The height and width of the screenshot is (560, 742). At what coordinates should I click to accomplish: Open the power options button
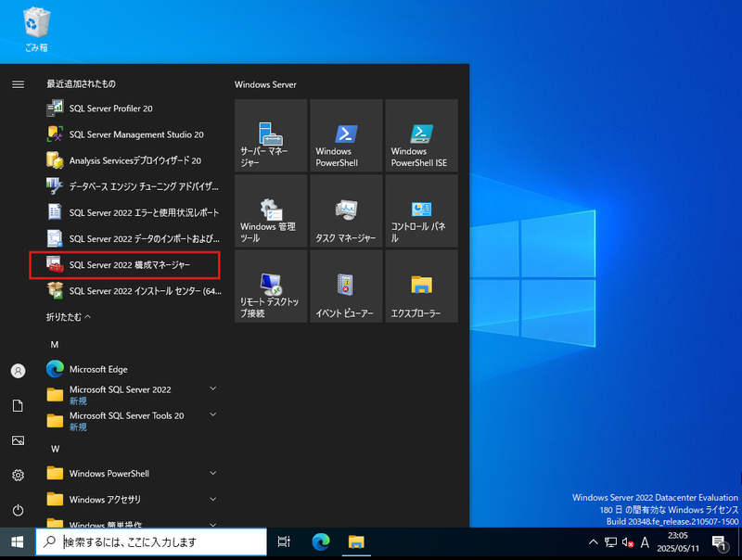coord(18,510)
